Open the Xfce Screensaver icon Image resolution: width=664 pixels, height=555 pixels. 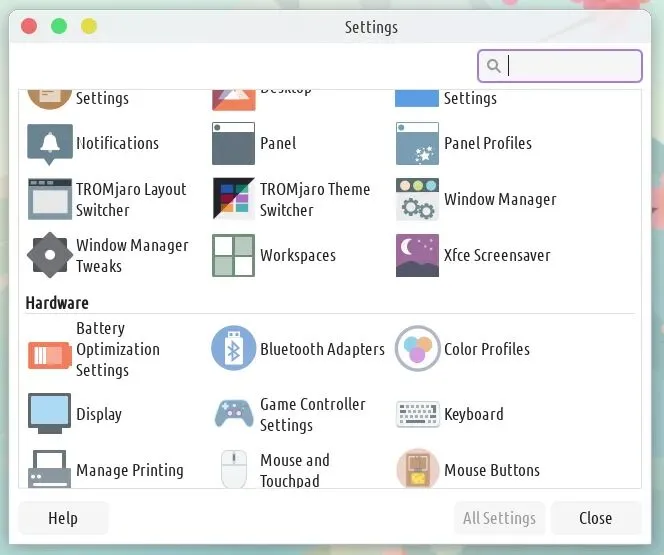click(x=417, y=255)
